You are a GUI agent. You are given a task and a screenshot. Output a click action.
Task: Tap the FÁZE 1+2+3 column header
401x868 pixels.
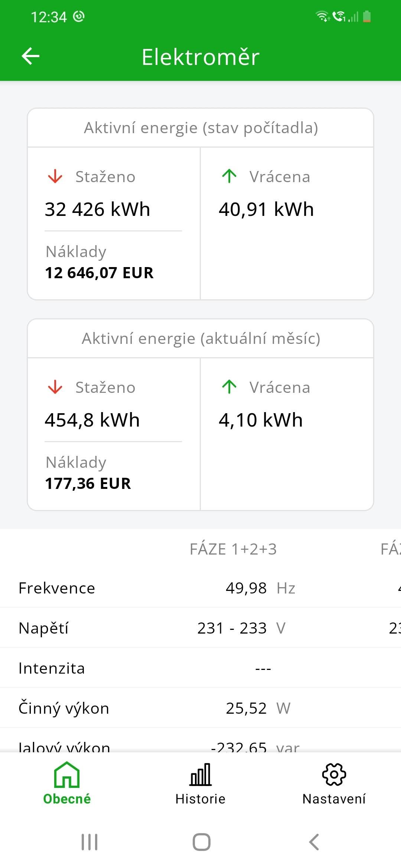tap(233, 549)
